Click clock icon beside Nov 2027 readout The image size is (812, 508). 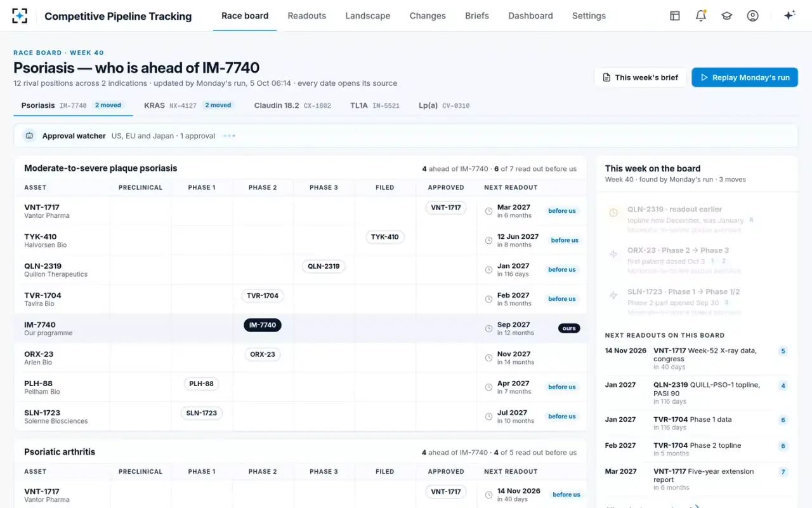tap(488, 358)
